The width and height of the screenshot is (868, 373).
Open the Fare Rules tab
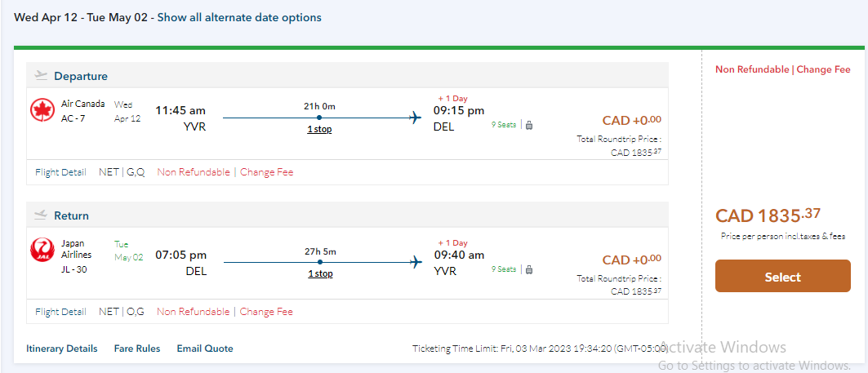click(137, 349)
